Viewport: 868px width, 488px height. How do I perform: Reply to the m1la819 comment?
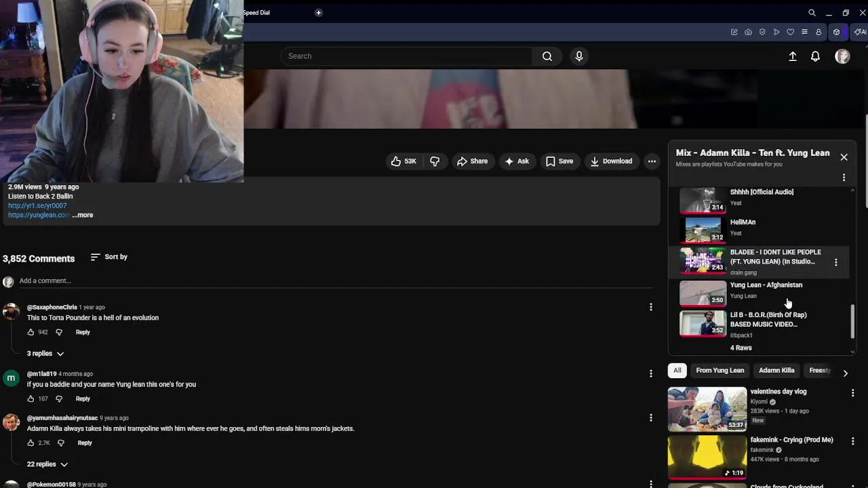pyautogui.click(x=83, y=399)
